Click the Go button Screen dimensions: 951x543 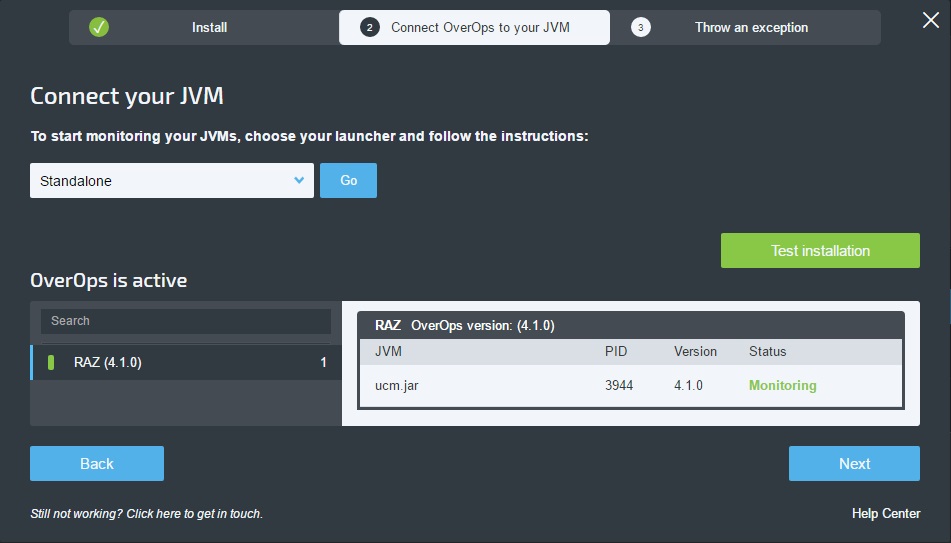(348, 180)
